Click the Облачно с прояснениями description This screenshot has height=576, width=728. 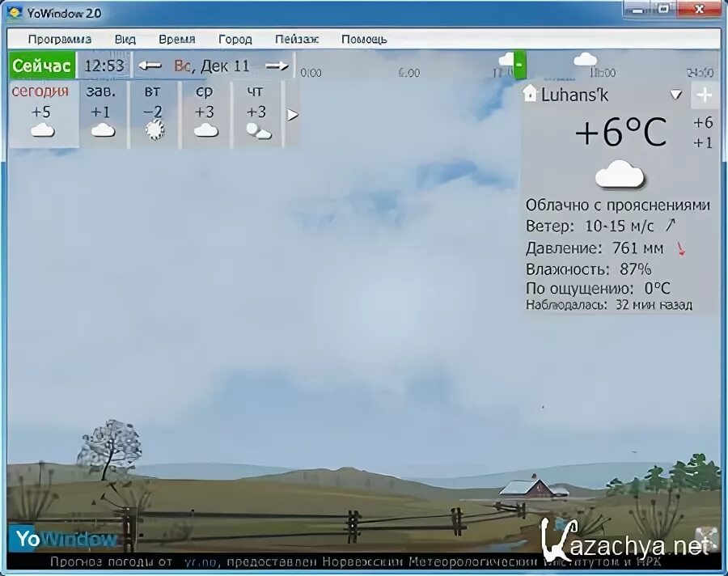click(617, 205)
